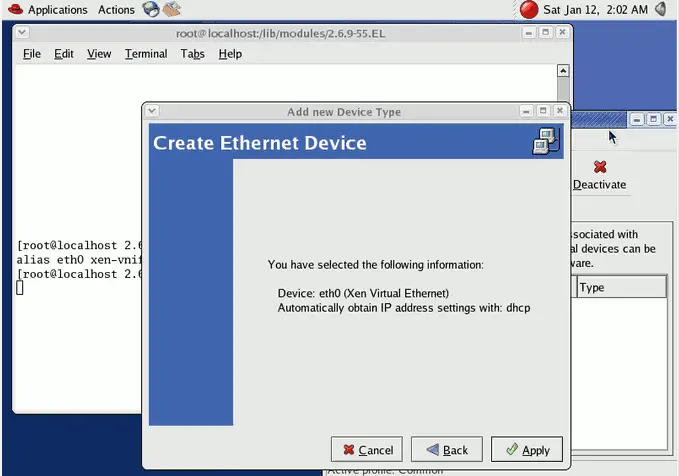Open the View menu in terminal

point(99,54)
